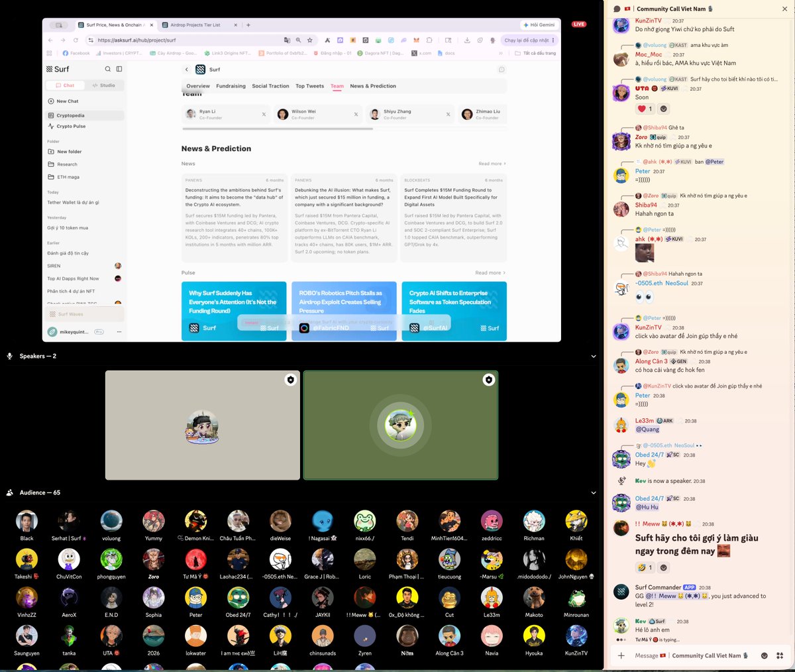Click the search icon in Surf sidebar
Viewport: 795px width, 672px height.
(108, 69)
